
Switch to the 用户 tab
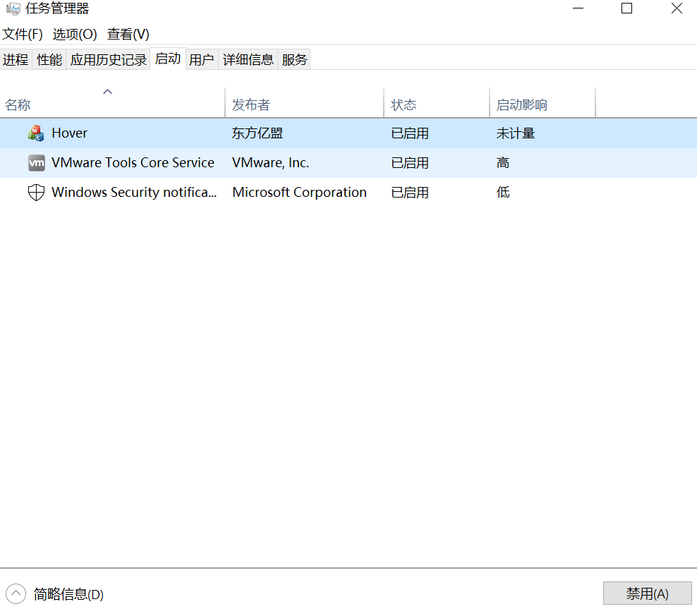[x=202, y=60]
